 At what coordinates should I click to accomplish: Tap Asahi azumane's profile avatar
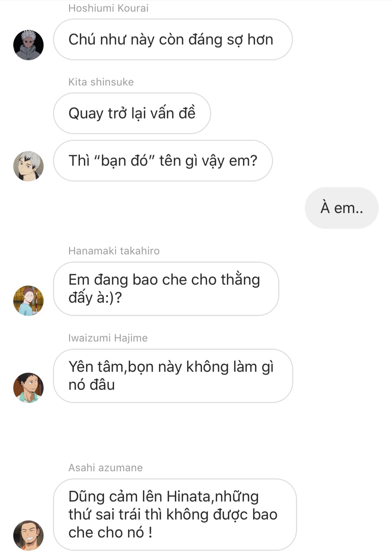28,535
